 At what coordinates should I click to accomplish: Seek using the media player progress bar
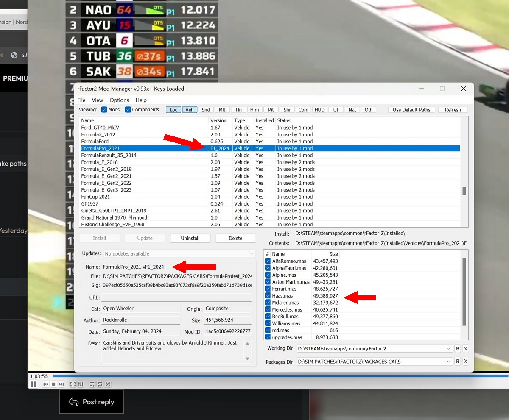click(x=280, y=376)
